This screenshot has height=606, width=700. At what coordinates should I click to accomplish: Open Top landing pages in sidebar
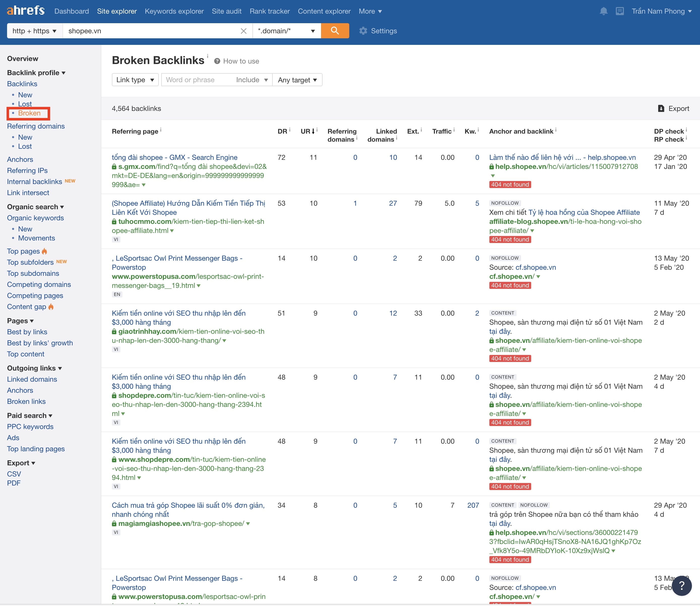[x=36, y=449]
